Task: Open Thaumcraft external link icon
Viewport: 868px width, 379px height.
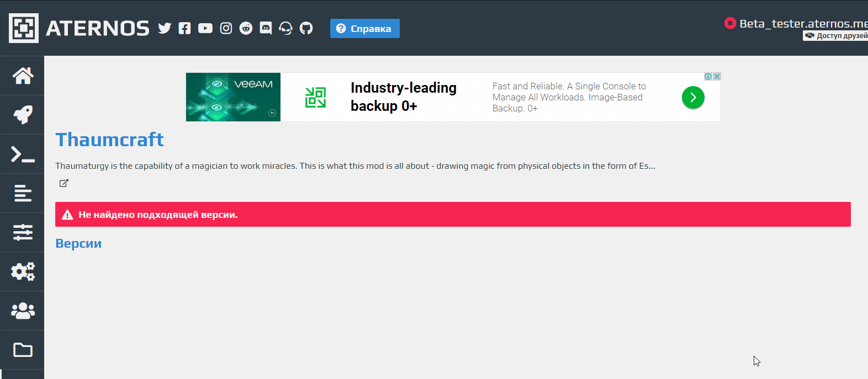Action: coord(63,183)
